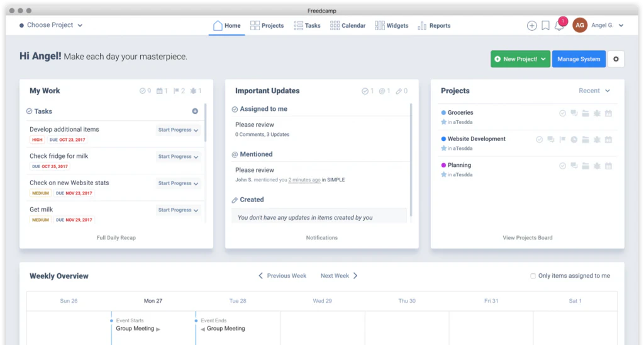Viewport: 644px width, 345px height.
Task: Add a task with Tasks plus icon
Action: click(x=195, y=111)
